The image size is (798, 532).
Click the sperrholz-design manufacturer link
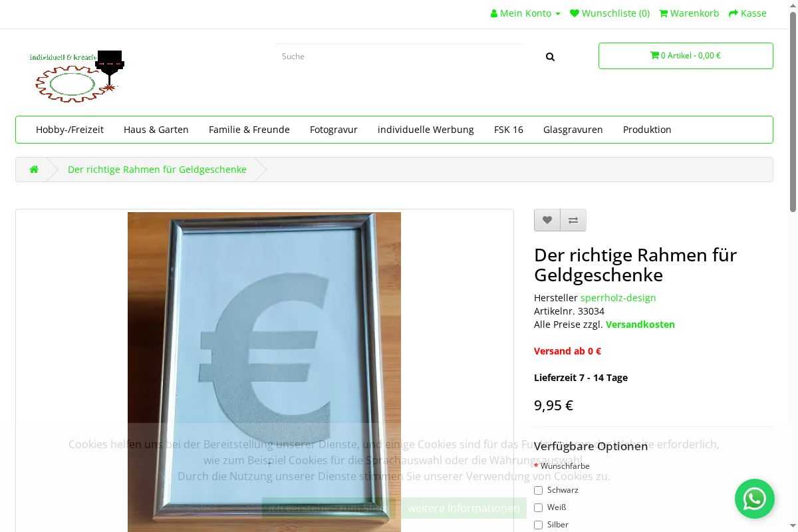pyautogui.click(x=618, y=298)
